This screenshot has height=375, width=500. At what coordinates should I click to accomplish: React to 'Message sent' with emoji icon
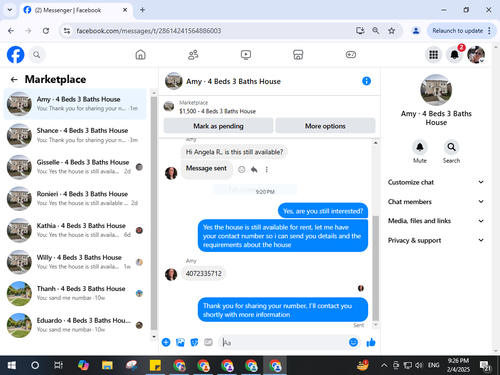(x=242, y=170)
